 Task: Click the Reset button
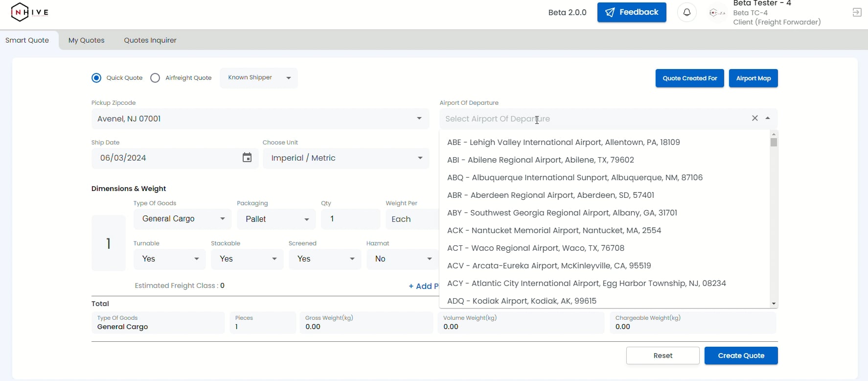coord(663,356)
